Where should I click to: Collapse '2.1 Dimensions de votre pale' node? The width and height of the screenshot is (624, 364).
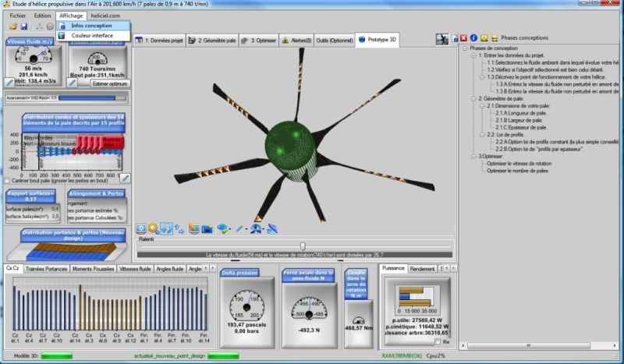click(482, 106)
